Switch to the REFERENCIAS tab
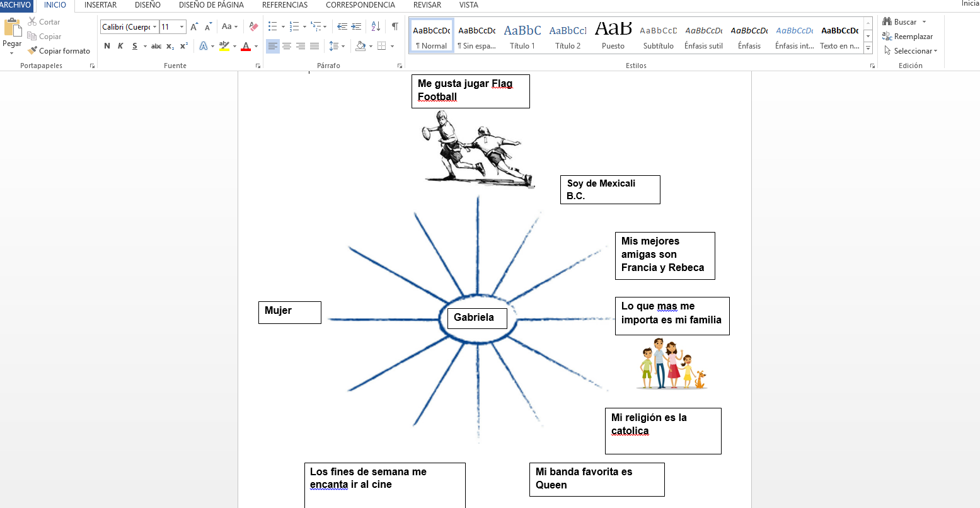 285,5
